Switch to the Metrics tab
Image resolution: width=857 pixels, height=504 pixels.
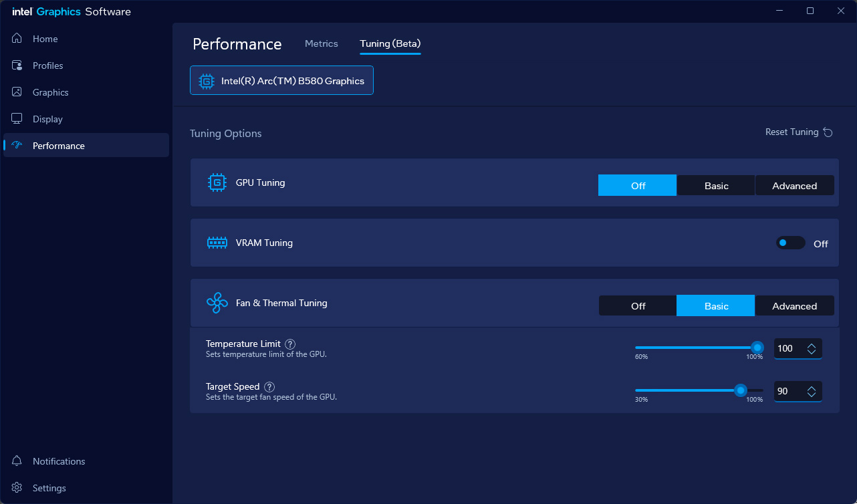click(322, 43)
